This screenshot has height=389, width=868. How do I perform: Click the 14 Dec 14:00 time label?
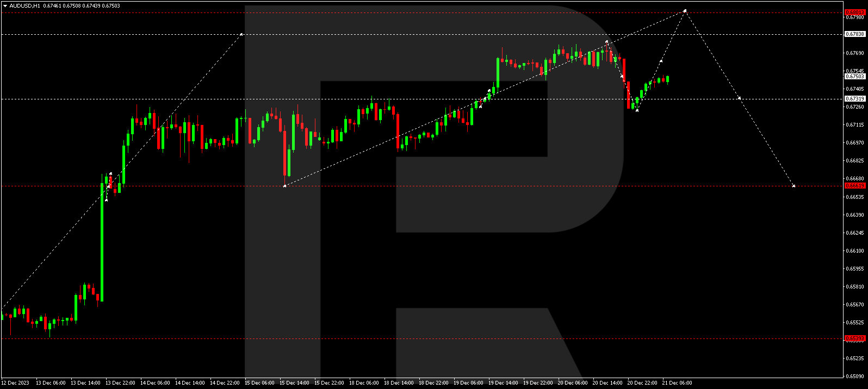tap(190, 383)
